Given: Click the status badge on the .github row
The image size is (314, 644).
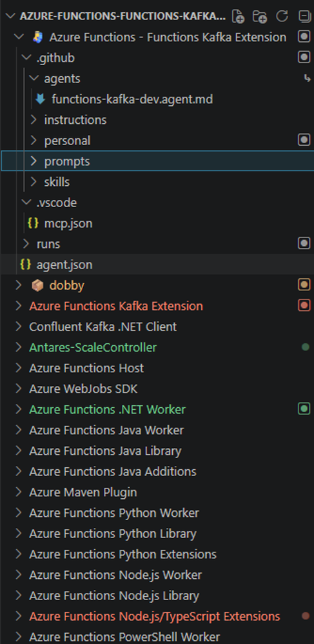Looking at the screenshot, I should tap(304, 57).
